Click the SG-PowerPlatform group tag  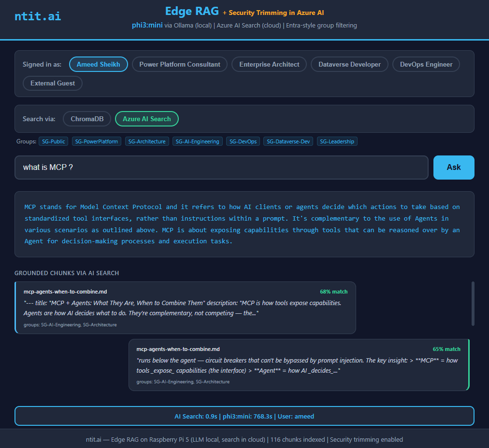click(x=97, y=141)
